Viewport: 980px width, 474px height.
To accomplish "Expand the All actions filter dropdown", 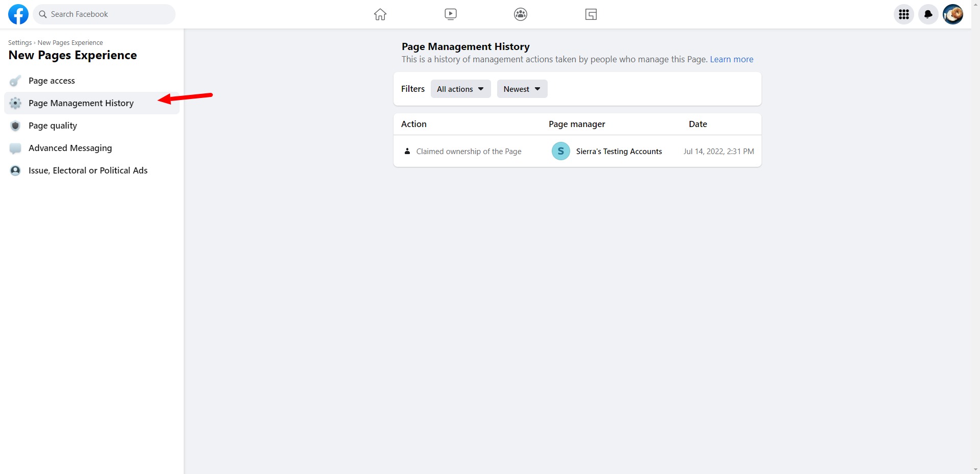I will click(x=460, y=89).
